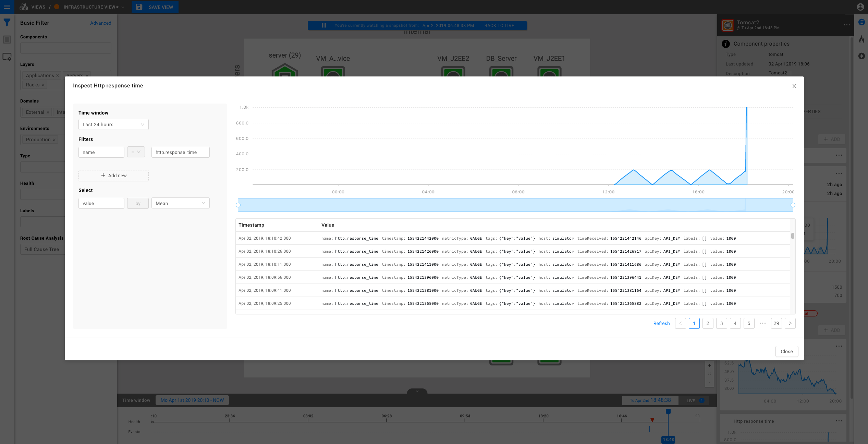Remove the Racks layer tag

43,85
